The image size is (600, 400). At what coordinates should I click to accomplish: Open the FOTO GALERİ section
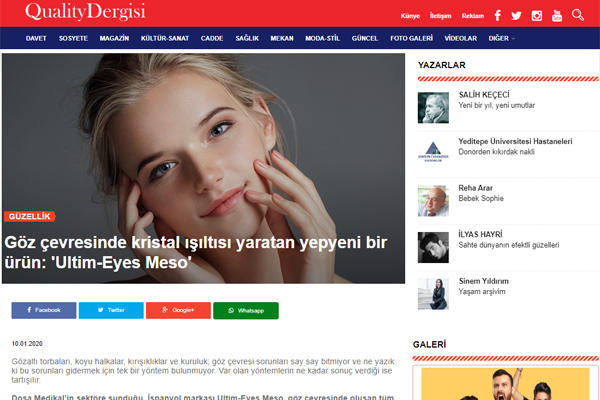tap(411, 38)
